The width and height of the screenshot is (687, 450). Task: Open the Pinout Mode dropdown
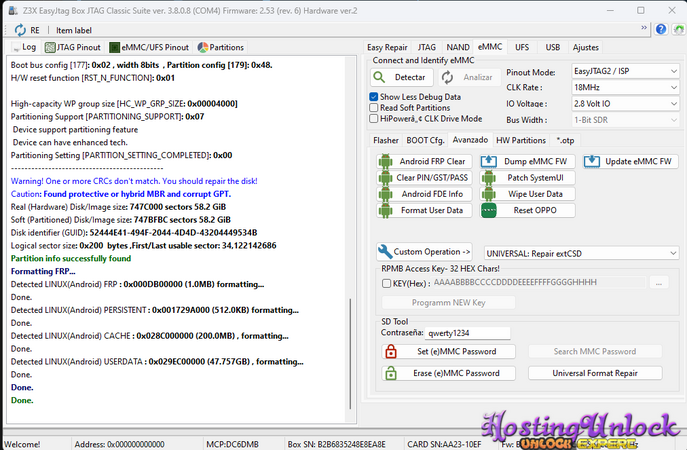pyautogui.click(x=618, y=73)
